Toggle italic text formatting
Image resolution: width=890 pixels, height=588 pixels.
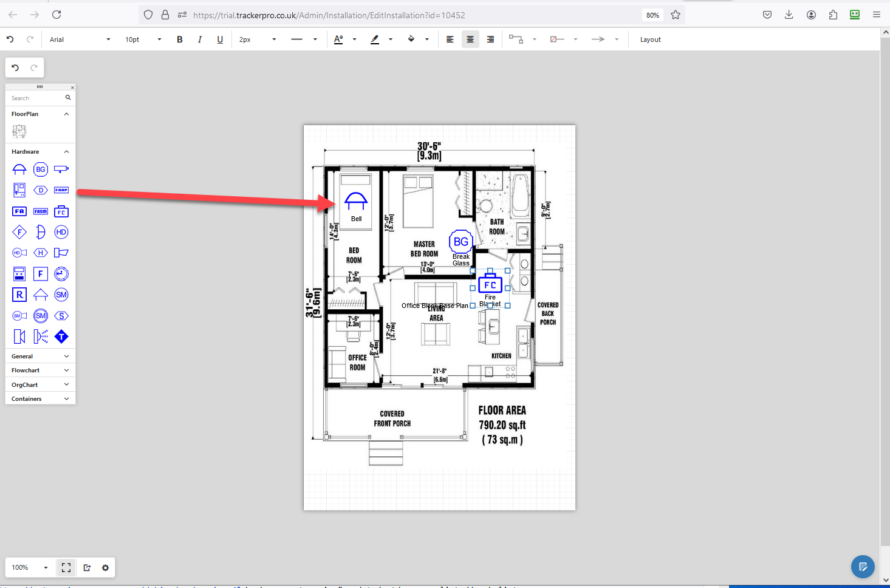pos(200,39)
